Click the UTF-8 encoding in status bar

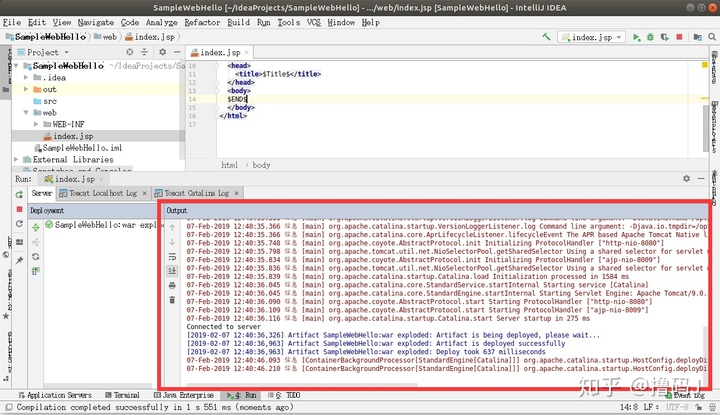click(x=677, y=407)
